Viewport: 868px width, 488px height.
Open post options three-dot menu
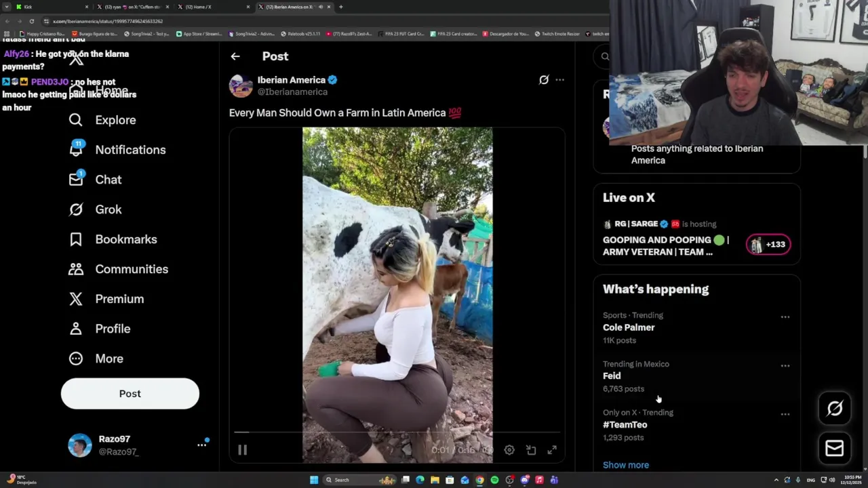[559, 80]
